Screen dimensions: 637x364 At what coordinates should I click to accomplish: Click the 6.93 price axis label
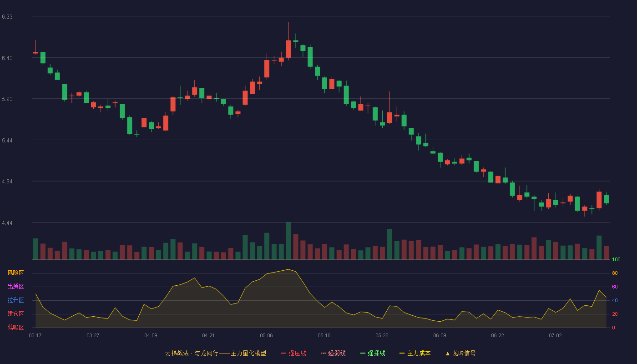tap(7, 16)
